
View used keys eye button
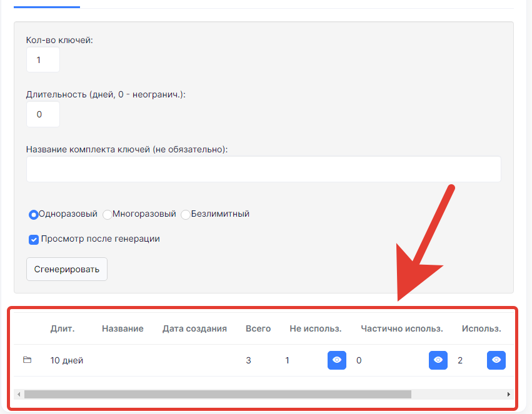(496, 360)
